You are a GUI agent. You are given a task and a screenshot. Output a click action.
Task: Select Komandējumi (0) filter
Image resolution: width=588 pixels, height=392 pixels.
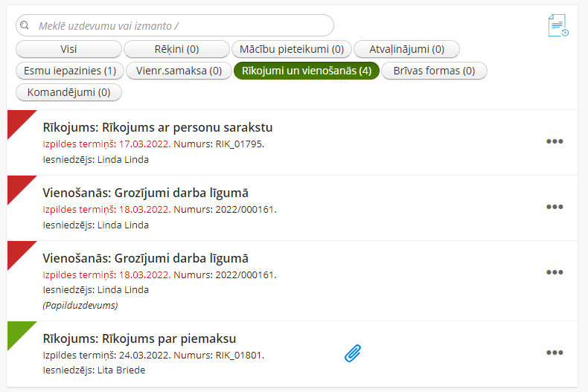(68, 92)
